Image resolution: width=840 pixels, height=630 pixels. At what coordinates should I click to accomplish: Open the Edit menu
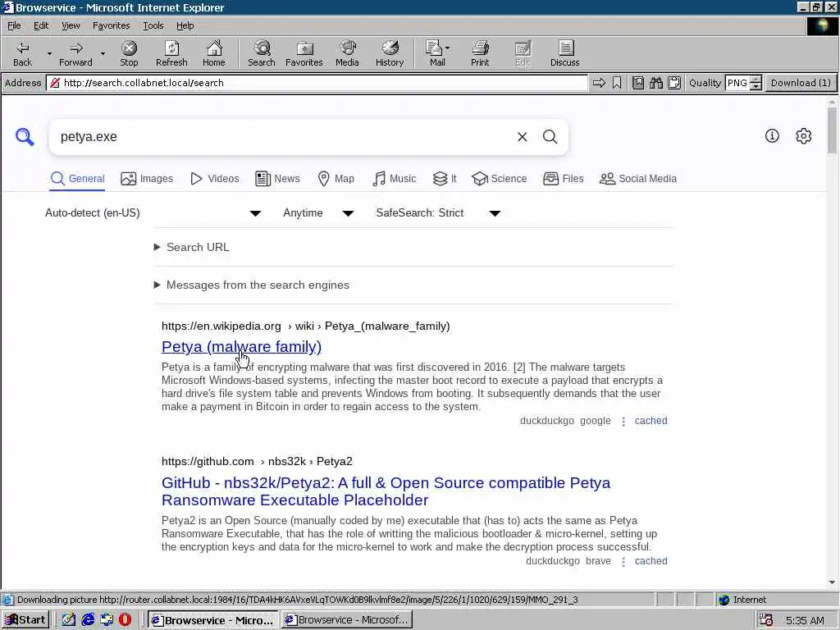[41, 25]
